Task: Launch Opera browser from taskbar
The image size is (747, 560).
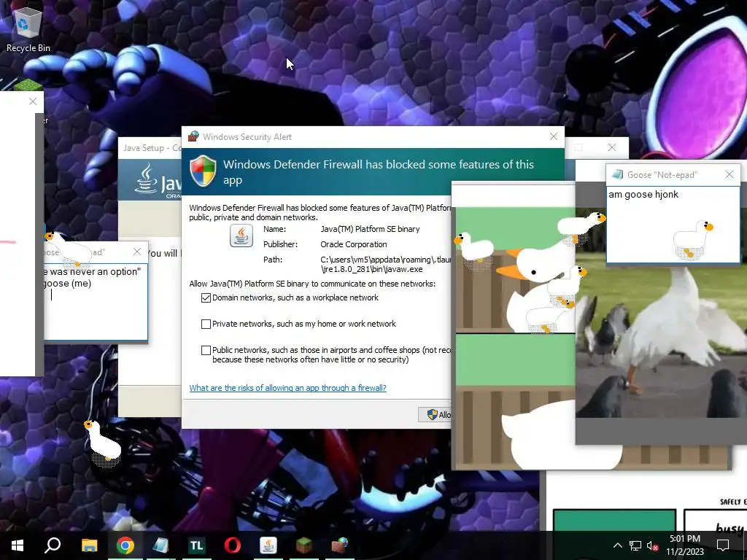Action: click(x=233, y=545)
